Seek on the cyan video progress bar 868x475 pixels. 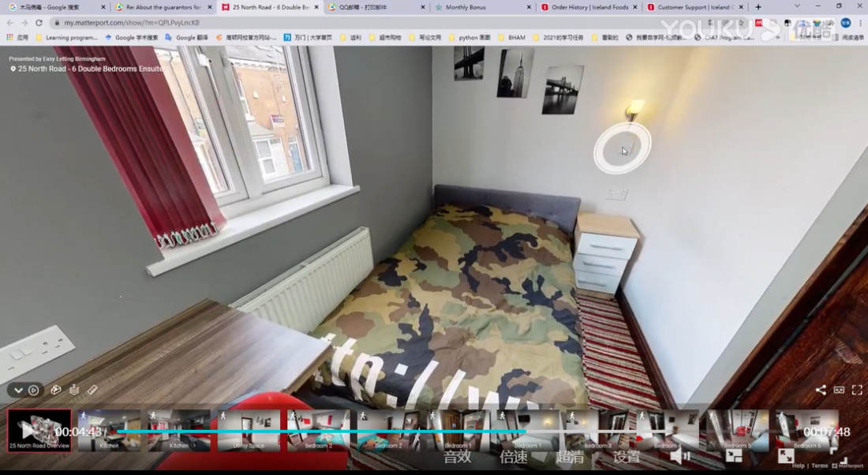[321, 432]
